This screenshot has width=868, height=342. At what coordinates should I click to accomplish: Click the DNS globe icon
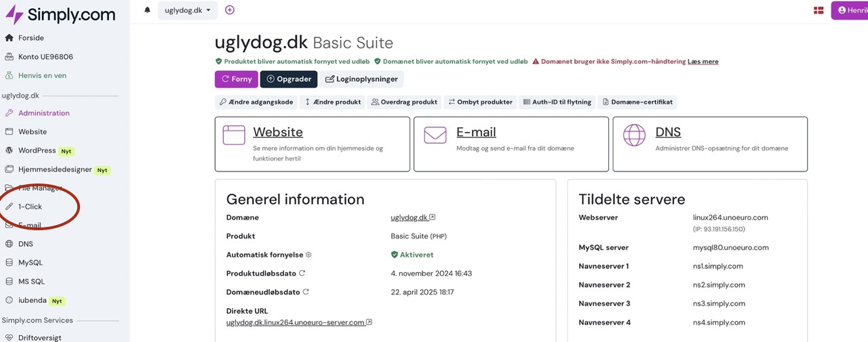click(635, 135)
